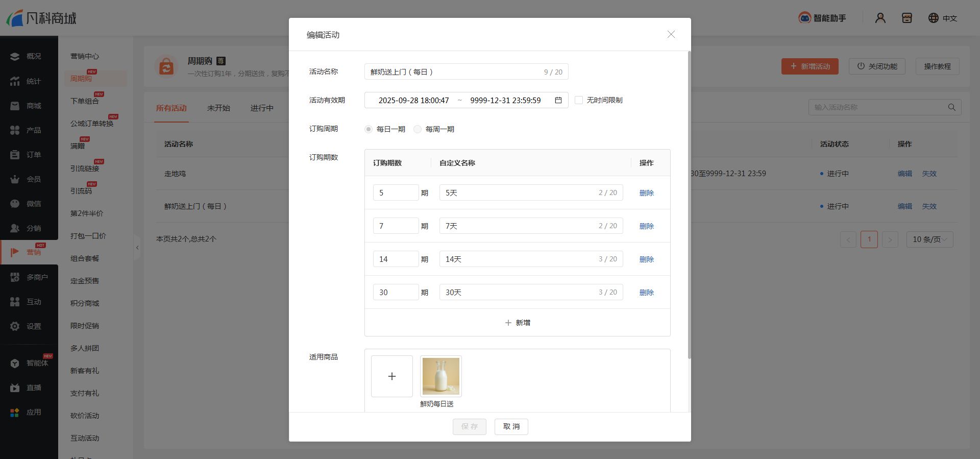This screenshot has height=459, width=980.
Task: Open 下单组合 in marketing menu
Action: point(85,101)
